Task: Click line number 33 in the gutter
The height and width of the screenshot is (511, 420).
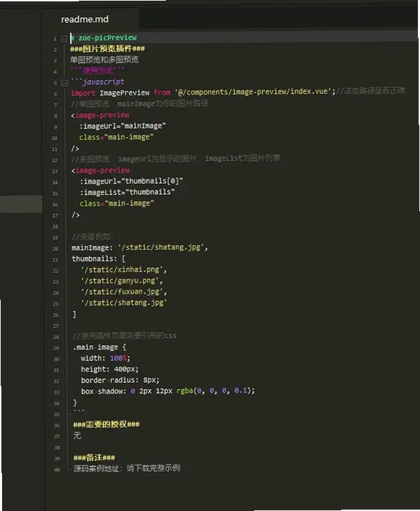Action: pos(56,393)
